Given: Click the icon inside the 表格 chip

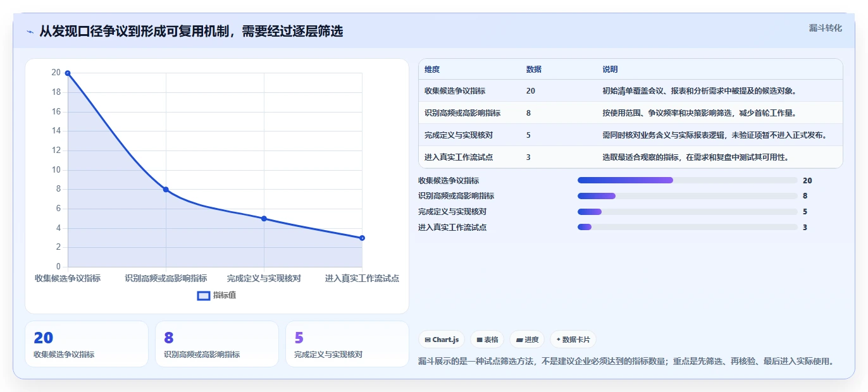Looking at the screenshot, I should [x=480, y=340].
